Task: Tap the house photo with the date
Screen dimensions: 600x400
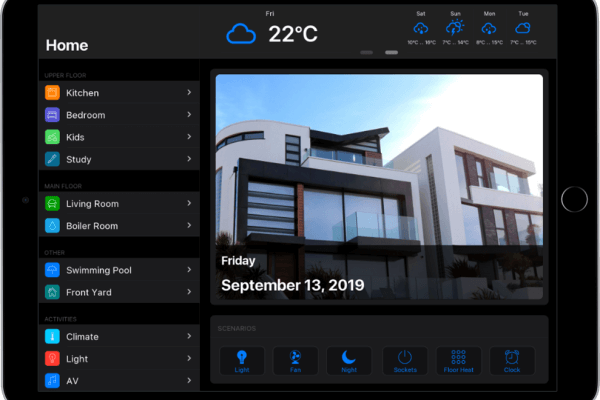Action: [x=379, y=187]
